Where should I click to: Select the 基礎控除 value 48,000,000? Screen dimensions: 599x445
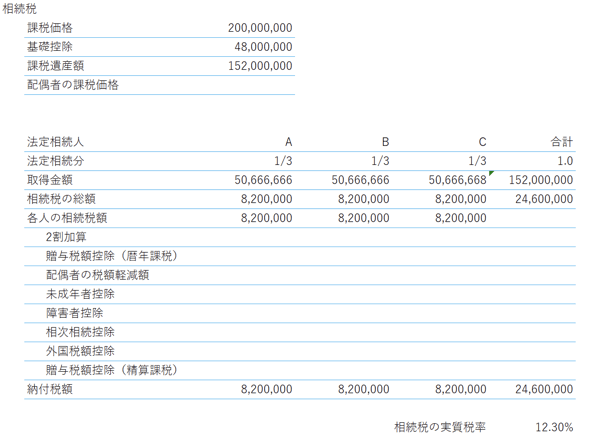(x=263, y=47)
